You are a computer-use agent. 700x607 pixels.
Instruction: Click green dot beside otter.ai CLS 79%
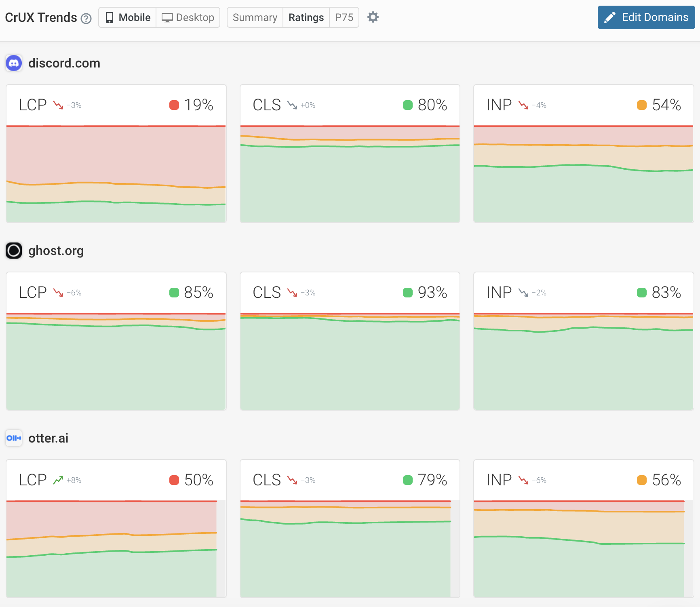(x=408, y=480)
